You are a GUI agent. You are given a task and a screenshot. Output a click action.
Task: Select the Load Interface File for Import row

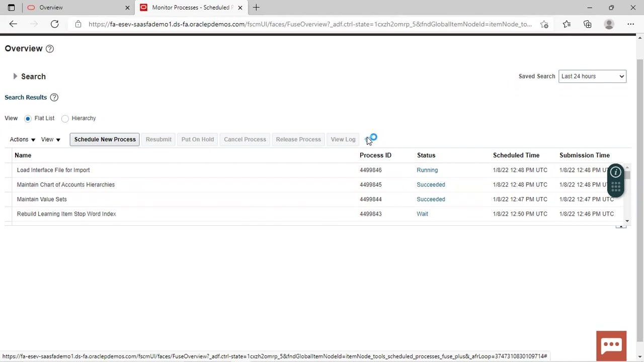pyautogui.click(x=314, y=170)
